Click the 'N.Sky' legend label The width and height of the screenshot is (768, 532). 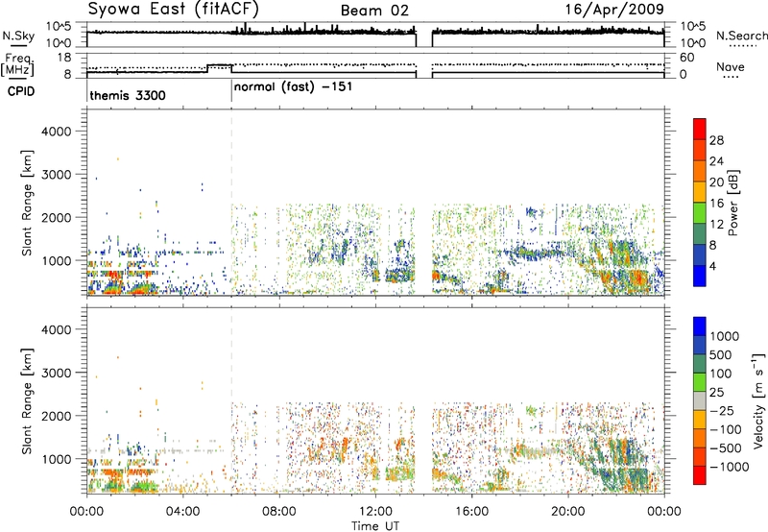(x=18, y=36)
